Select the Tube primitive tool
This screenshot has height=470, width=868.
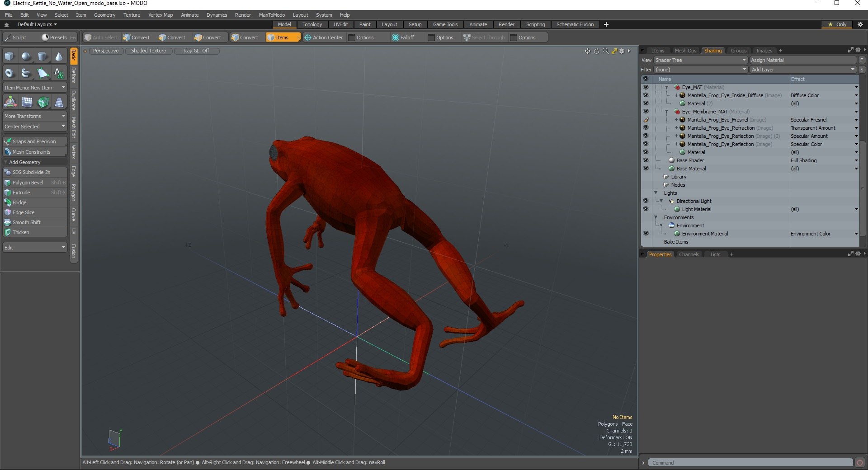click(26, 73)
